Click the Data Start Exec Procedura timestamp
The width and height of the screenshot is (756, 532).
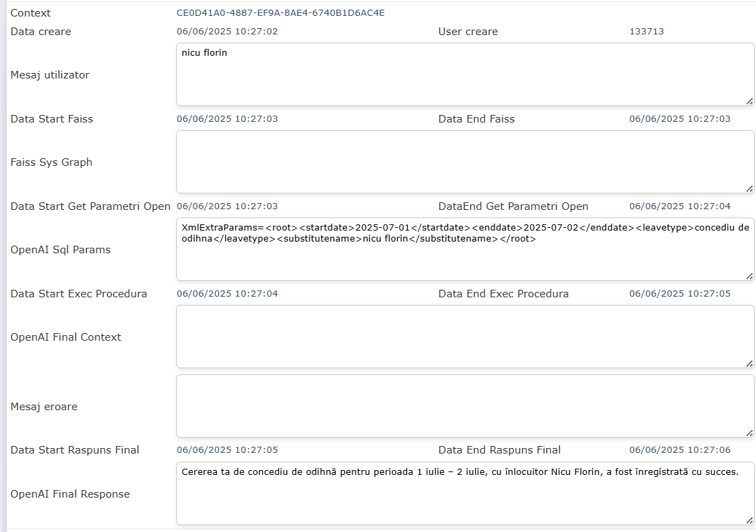coord(227,294)
